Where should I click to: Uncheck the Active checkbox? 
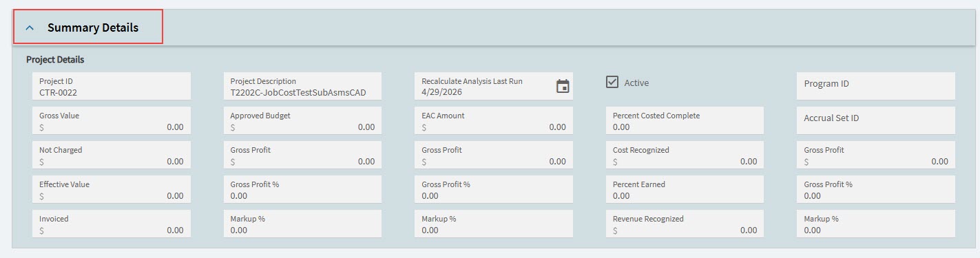click(612, 82)
